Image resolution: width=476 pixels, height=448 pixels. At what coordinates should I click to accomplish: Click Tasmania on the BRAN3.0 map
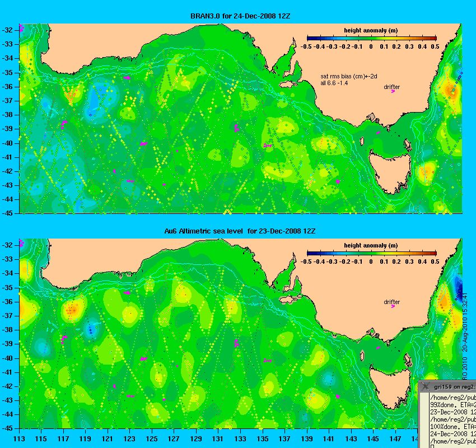tap(390, 172)
